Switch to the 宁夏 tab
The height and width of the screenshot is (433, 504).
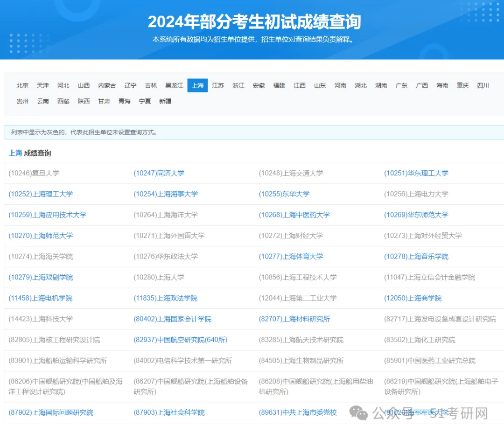[x=145, y=101]
